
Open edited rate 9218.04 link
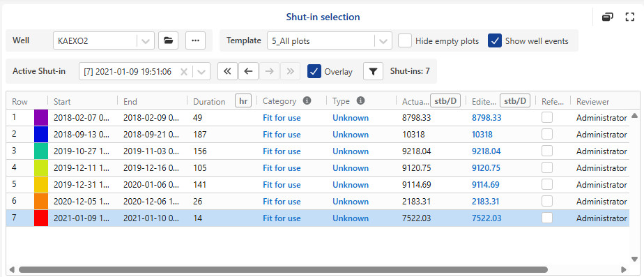(486, 151)
